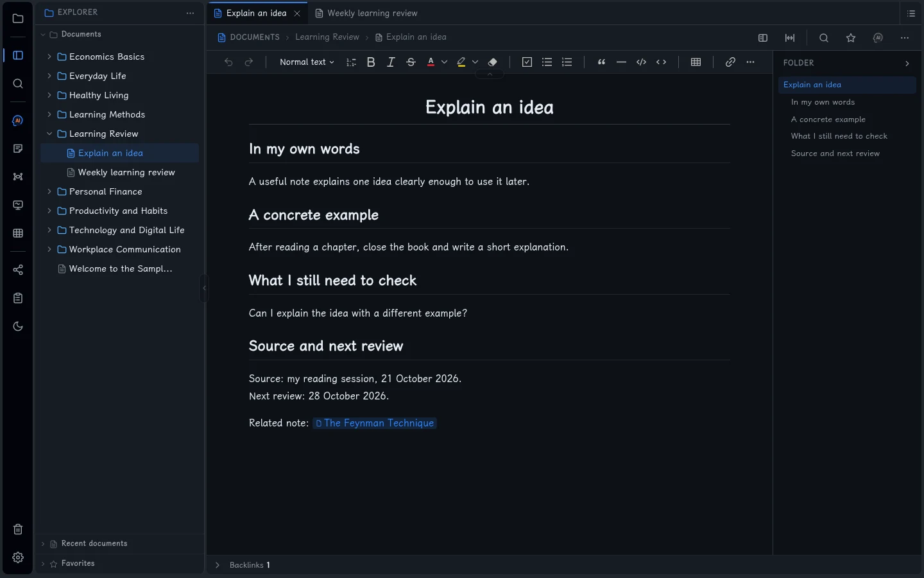Insert a numbered list
The width and height of the screenshot is (924, 578).
(567, 62)
